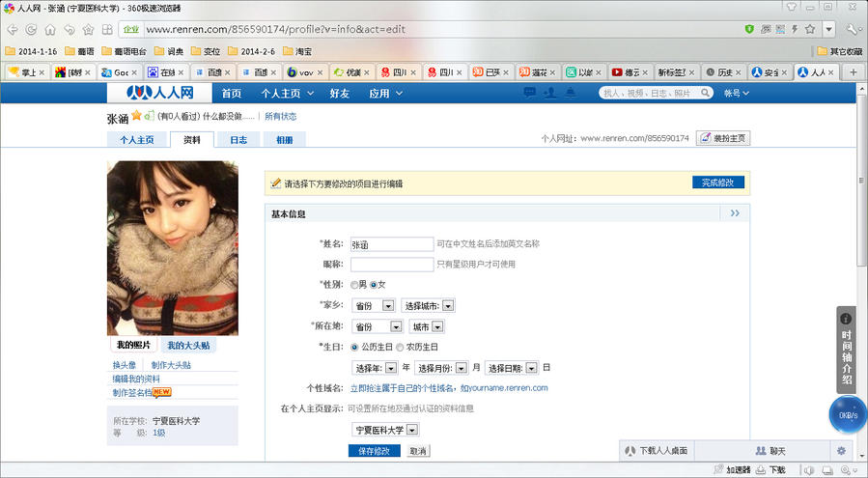Image resolution: width=868 pixels, height=478 pixels.
Task: Open the 选择城市 dropdown
Action: click(x=428, y=306)
